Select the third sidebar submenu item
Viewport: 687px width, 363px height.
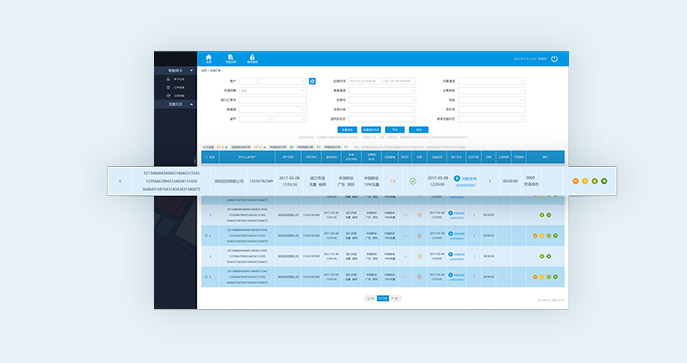point(175,95)
